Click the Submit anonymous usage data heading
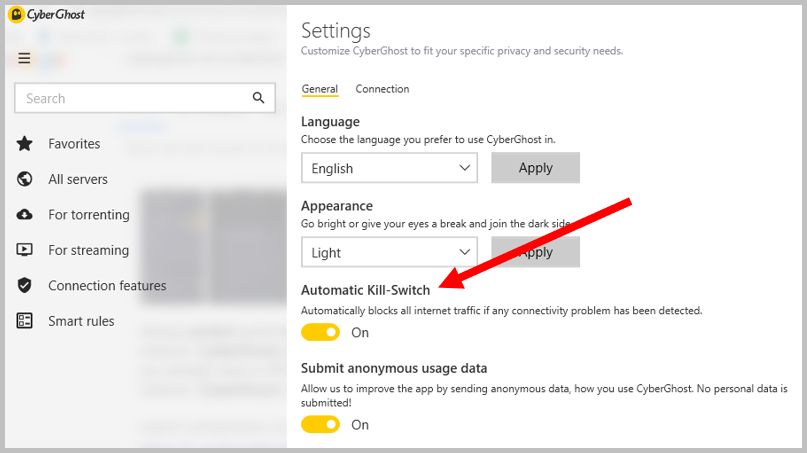The height and width of the screenshot is (453, 807). (394, 369)
